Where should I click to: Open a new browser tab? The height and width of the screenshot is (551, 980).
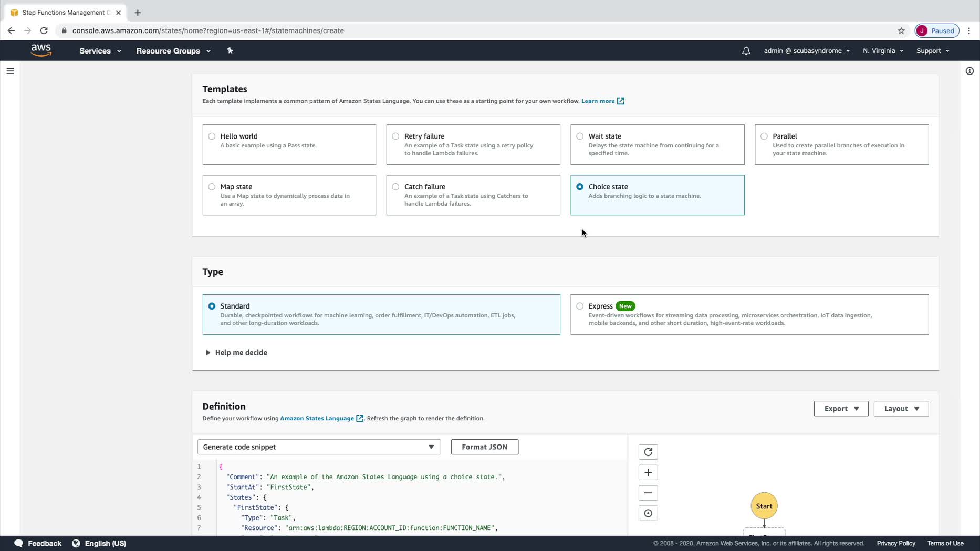pyautogui.click(x=138, y=13)
